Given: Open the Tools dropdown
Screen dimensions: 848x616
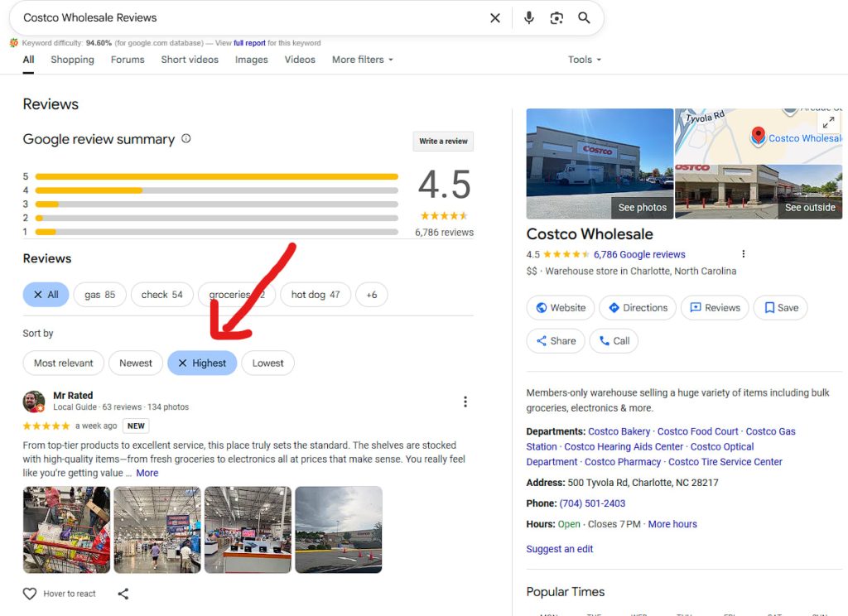Looking at the screenshot, I should click(585, 60).
